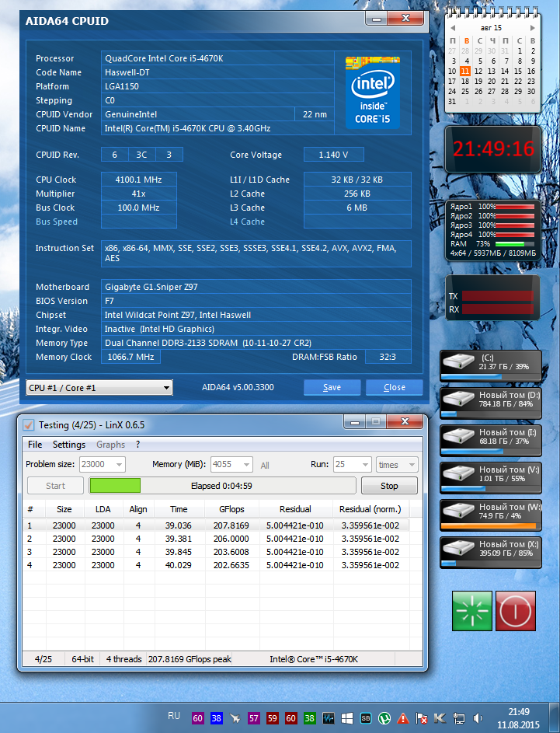This screenshot has height=733, width=560.
Task: Click the GFlops column header
Action: point(231,509)
